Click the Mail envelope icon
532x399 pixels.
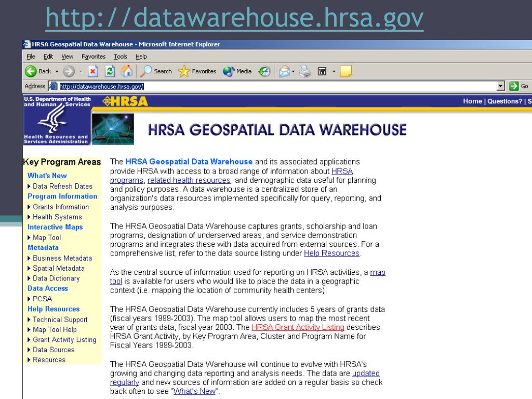click(x=284, y=71)
